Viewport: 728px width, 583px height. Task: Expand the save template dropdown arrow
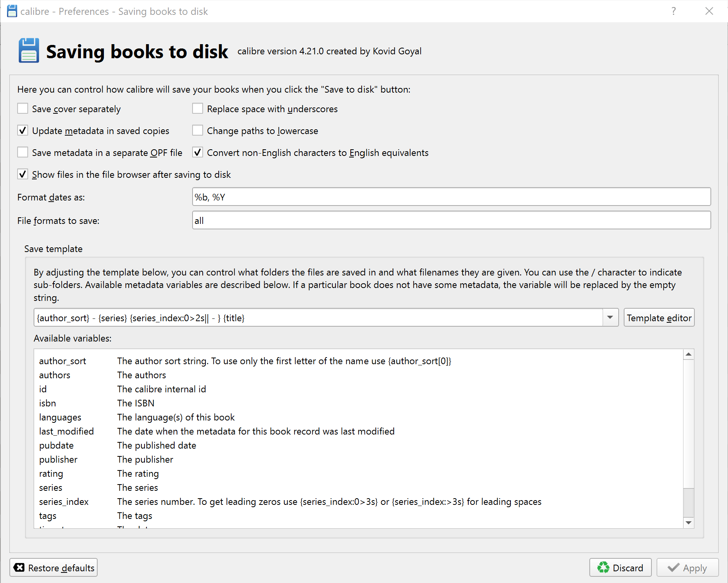coord(610,317)
